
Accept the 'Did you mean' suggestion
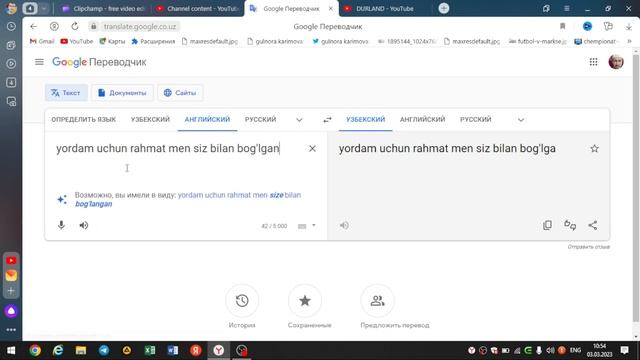(188, 199)
